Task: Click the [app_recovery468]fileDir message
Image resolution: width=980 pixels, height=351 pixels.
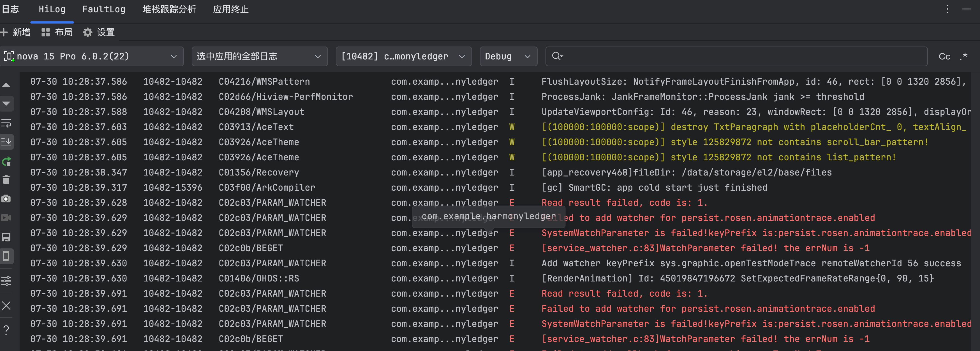Action: [x=687, y=172]
